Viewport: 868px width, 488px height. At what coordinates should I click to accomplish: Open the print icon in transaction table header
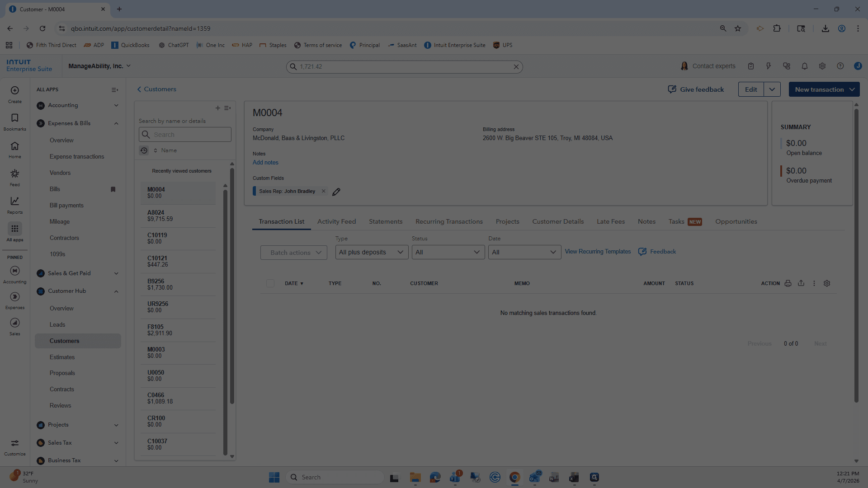pos(788,283)
